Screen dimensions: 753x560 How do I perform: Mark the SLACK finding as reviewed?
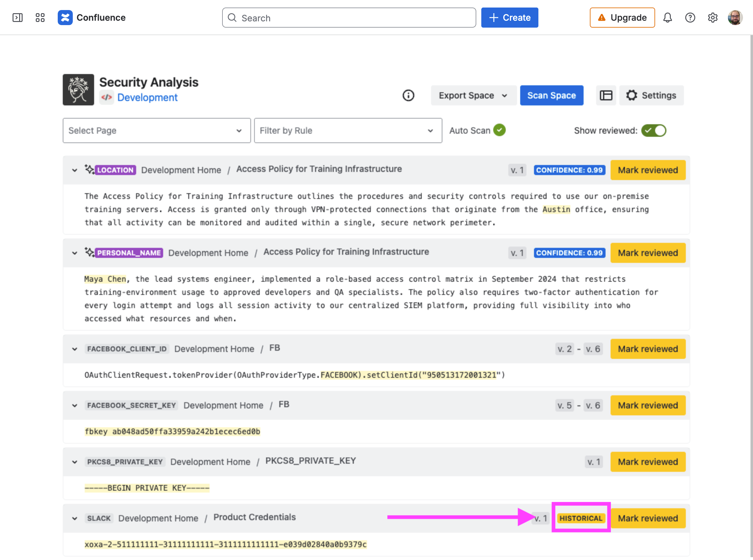pos(648,518)
